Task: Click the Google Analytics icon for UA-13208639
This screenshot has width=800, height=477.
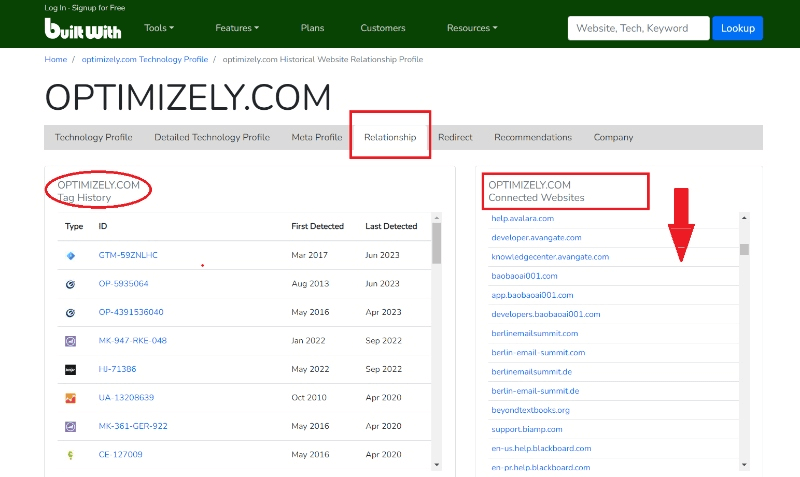Action: pos(70,398)
